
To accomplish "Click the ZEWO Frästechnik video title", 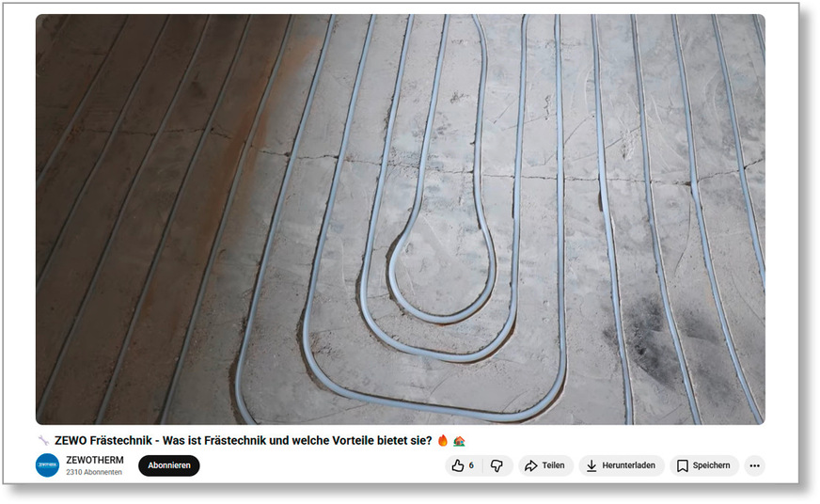I will coord(243,440).
